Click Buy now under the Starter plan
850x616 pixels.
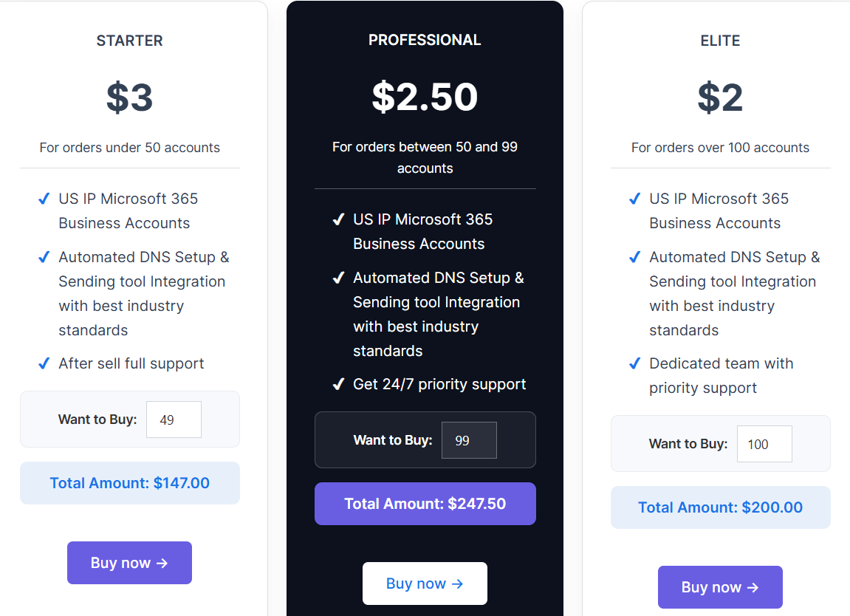[129, 562]
